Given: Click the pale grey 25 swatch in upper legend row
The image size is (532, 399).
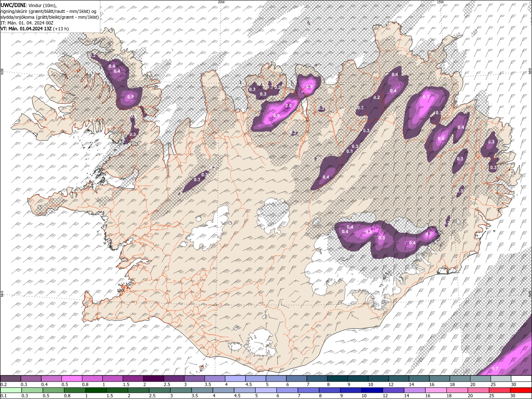Looking at the screenshot, I should [x=501, y=379].
